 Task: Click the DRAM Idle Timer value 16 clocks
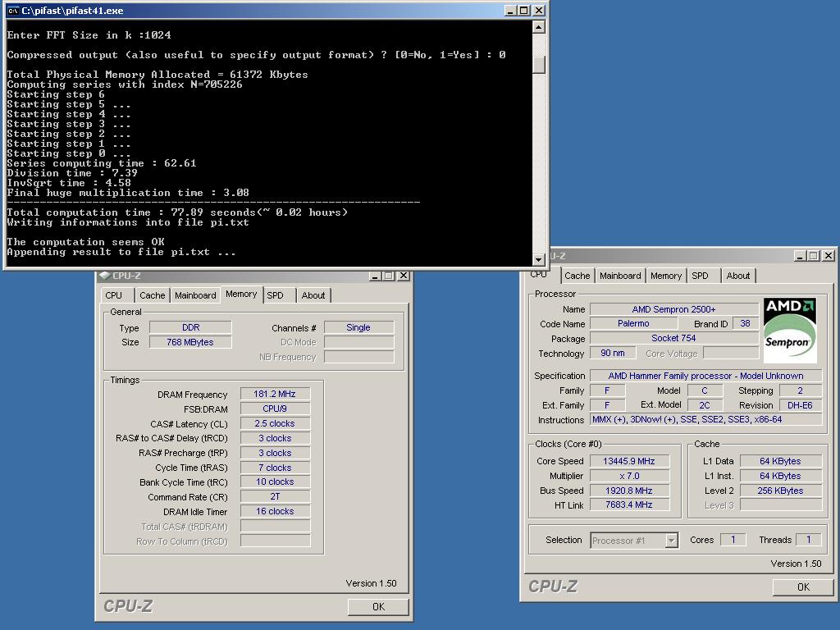(275, 511)
